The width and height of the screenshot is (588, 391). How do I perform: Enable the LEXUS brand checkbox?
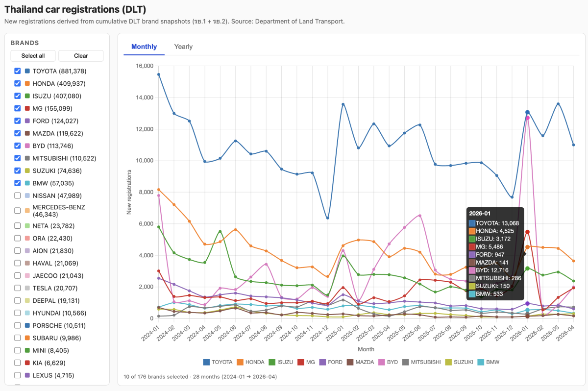pos(18,376)
